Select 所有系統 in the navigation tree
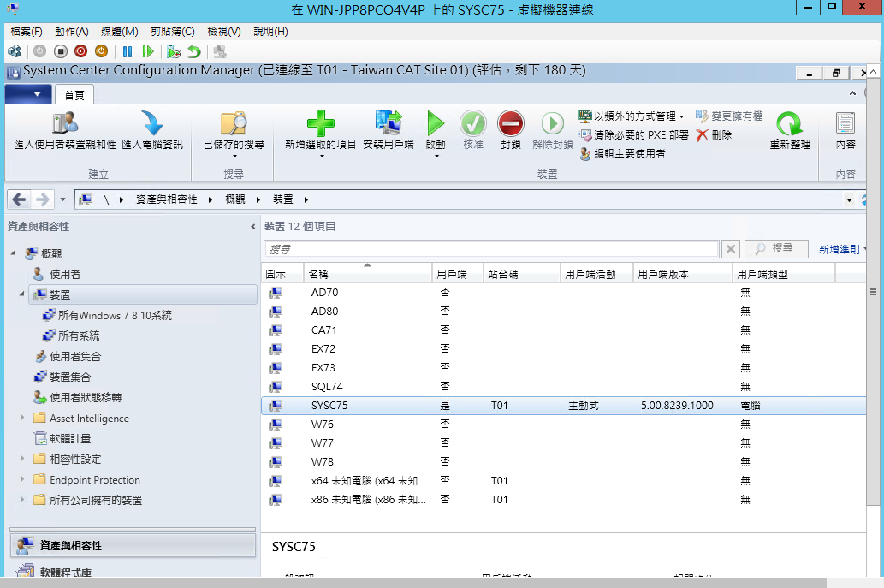 pyautogui.click(x=79, y=336)
